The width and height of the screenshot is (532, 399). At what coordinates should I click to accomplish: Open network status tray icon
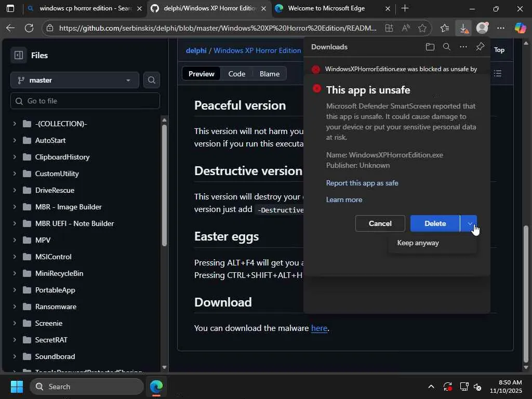point(464,387)
